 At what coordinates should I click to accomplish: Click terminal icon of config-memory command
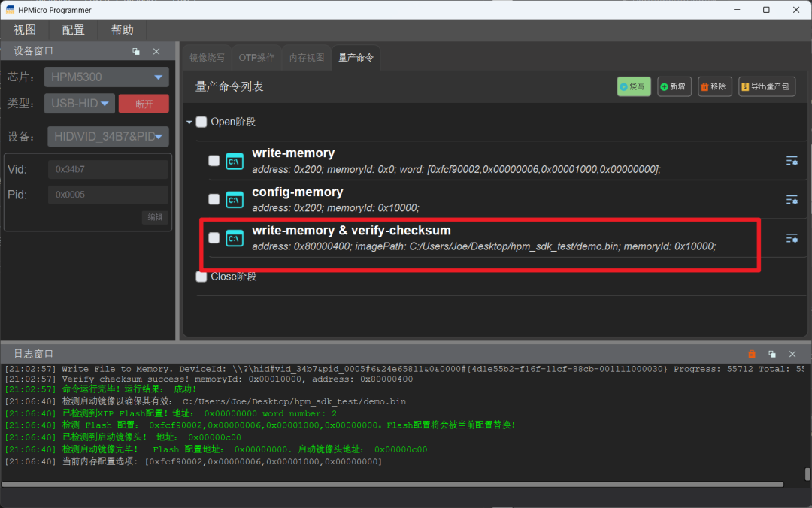(235, 200)
